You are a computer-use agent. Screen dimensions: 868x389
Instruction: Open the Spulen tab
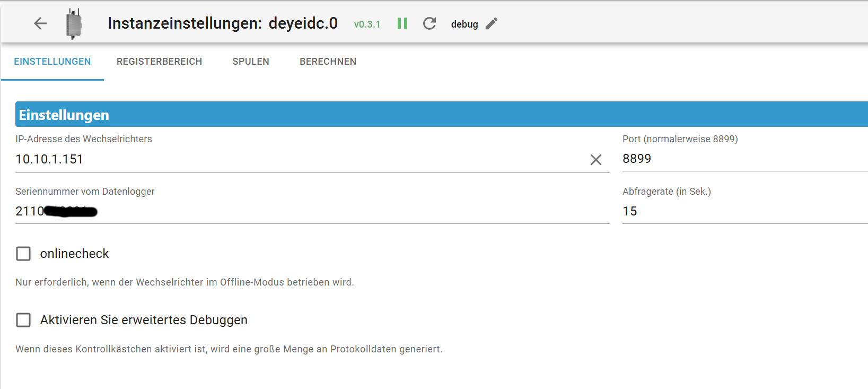251,62
